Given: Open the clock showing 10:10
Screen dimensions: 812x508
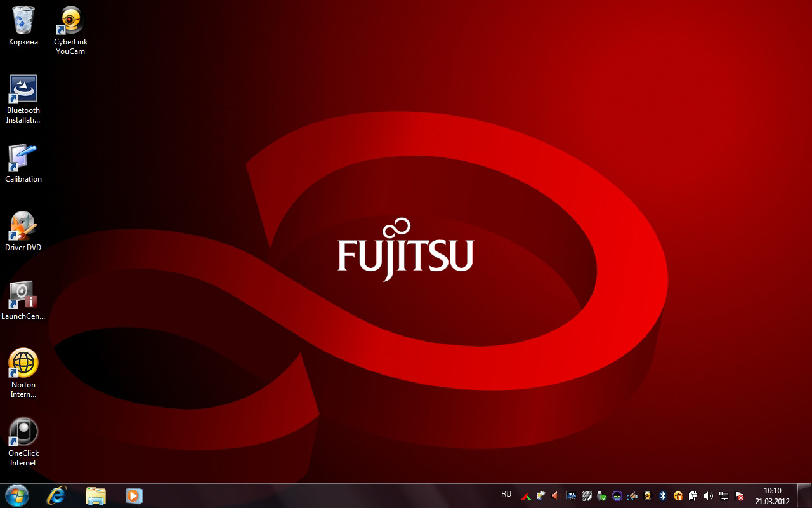Looking at the screenshot, I should 772,495.
